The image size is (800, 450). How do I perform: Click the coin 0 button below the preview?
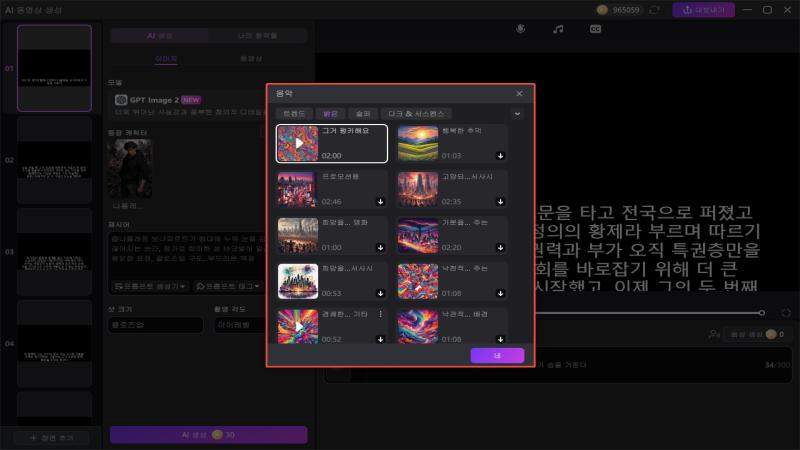coord(757,334)
